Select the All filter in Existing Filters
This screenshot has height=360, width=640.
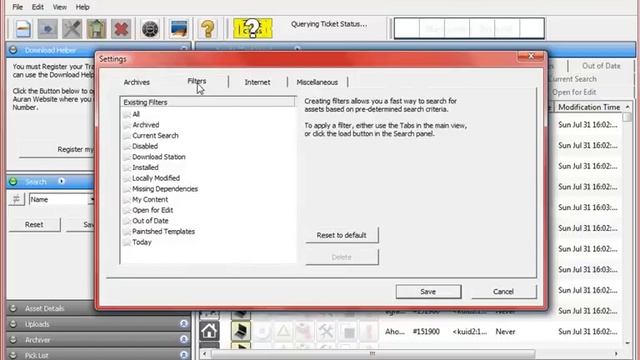coord(136,114)
